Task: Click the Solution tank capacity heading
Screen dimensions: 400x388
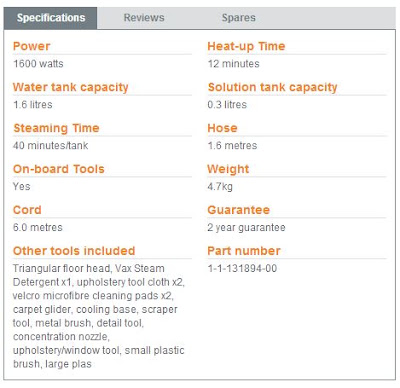Action: pos(273,87)
